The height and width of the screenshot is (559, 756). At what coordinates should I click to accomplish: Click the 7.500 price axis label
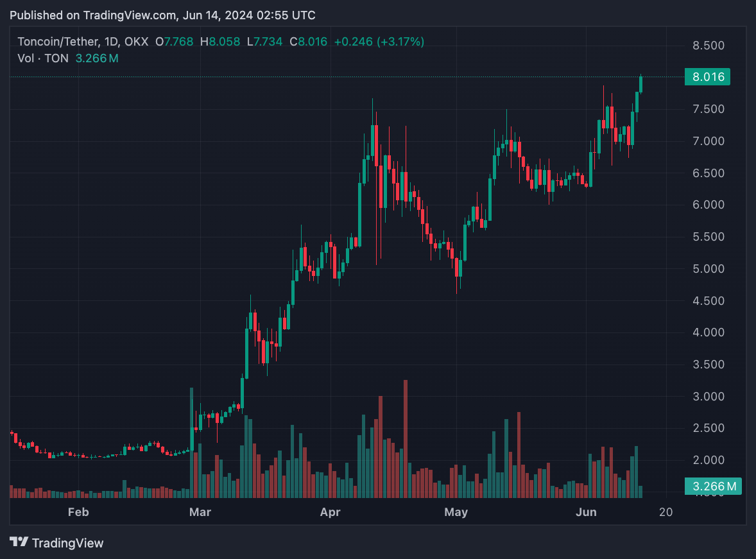point(709,109)
